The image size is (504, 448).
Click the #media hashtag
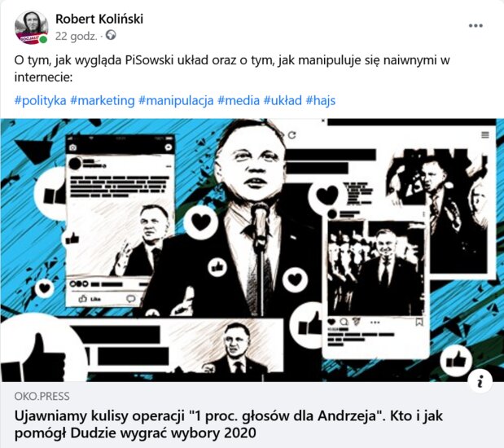pyautogui.click(x=239, y=100)
